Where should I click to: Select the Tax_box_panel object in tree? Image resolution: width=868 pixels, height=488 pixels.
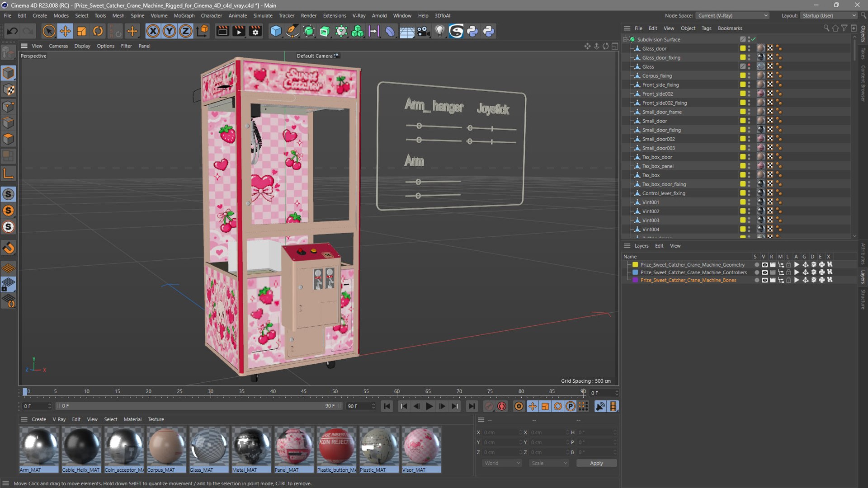point(657,166)
